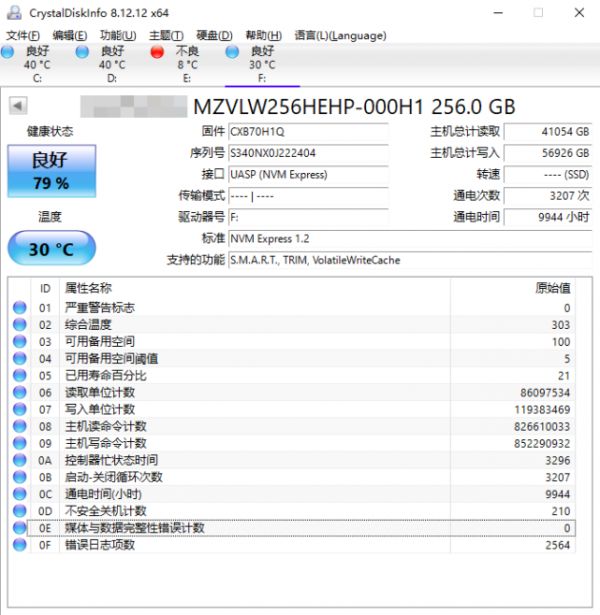The height and width of the screenshot is (615, 600).
Task: Open the 功能(U) menu
Action: point(117,35)
